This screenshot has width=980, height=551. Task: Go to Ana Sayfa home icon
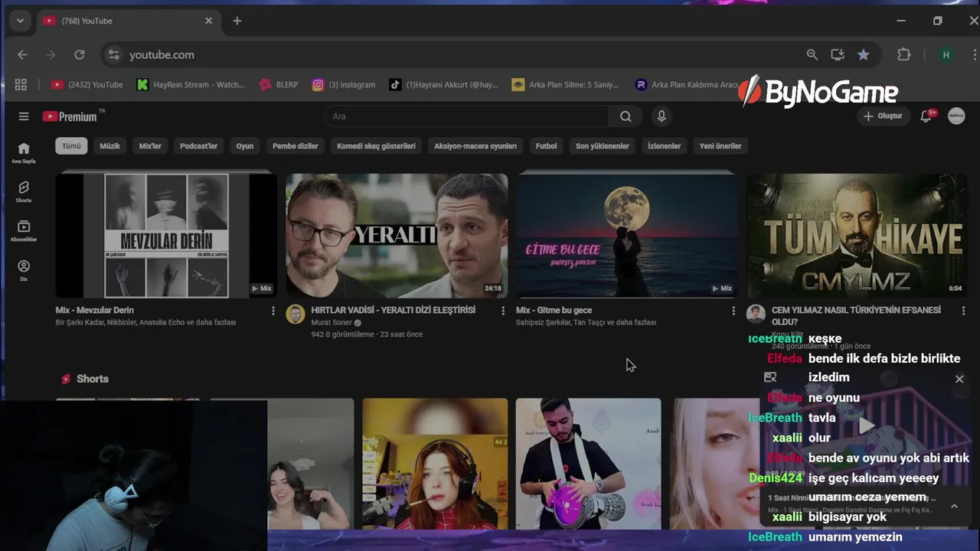(x=24, y=153)
